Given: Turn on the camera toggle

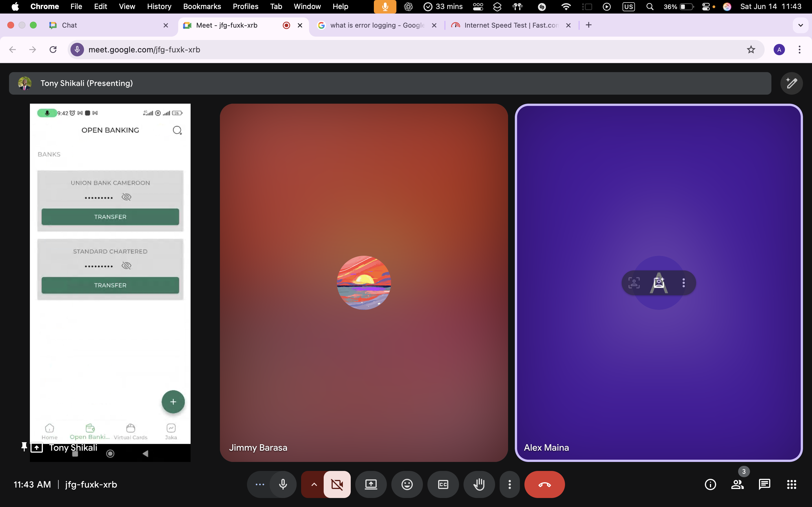Looking at the screenshot, I should point(337,484).
